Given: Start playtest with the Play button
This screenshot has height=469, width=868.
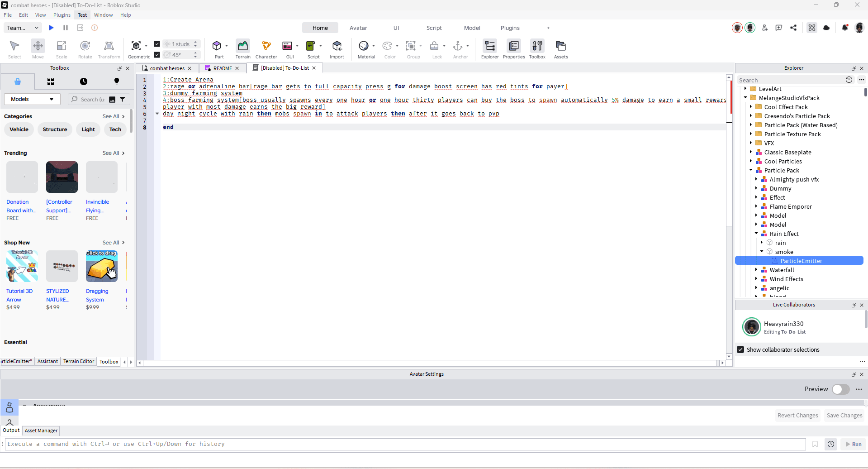Looking at the screenshot, I should (51, 28).
